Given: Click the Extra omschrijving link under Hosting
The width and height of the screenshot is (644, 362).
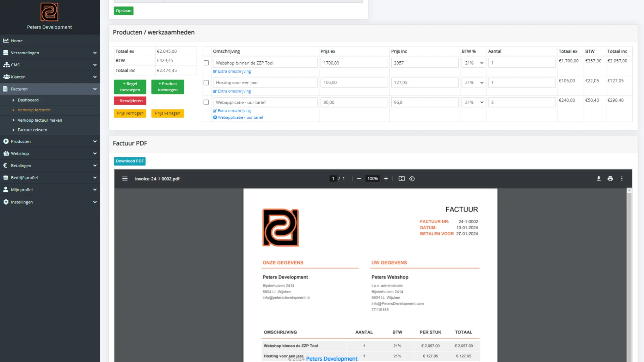Looking at the screenshot, I should point(234,91).
